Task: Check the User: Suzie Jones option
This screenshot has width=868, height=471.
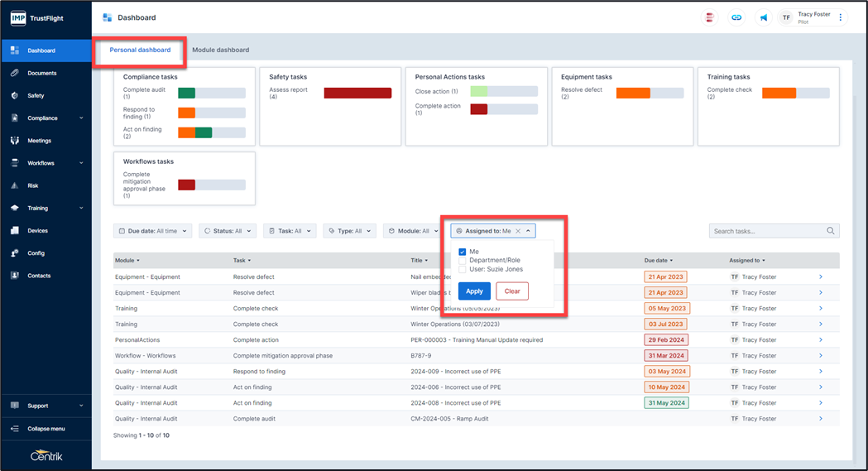Action: [463, 269]
